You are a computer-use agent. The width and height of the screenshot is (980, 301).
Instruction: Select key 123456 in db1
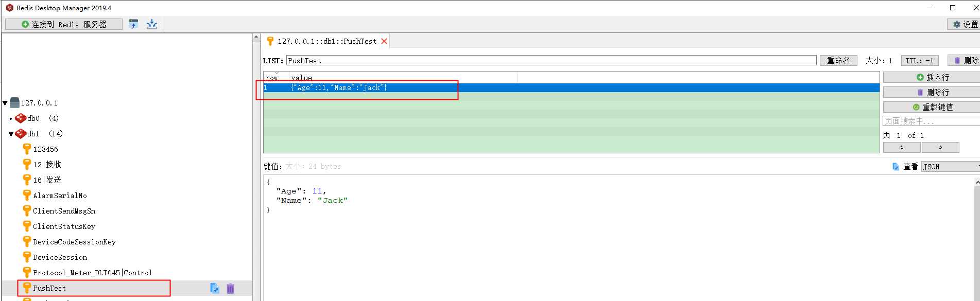click(45, 149)
